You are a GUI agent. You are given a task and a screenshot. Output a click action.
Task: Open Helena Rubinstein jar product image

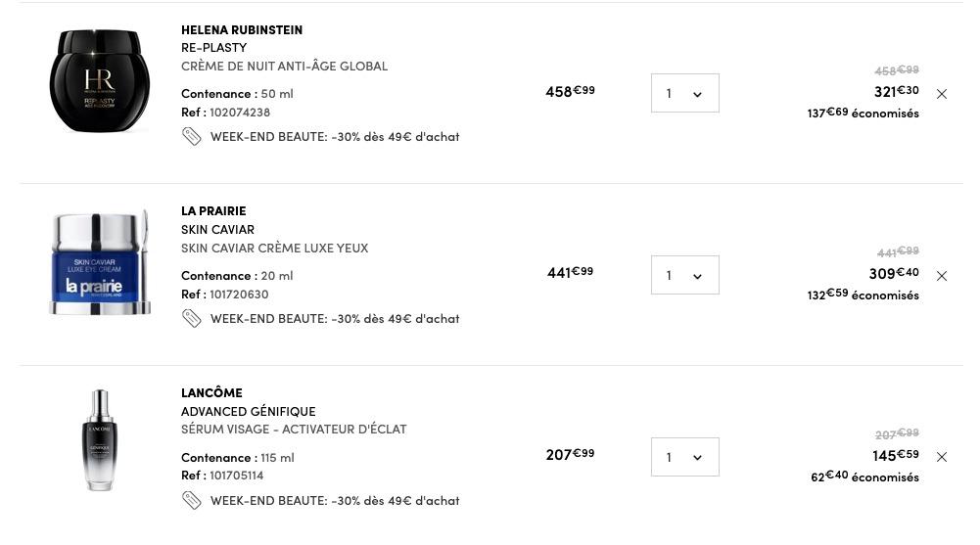click(x=100, y=80)
